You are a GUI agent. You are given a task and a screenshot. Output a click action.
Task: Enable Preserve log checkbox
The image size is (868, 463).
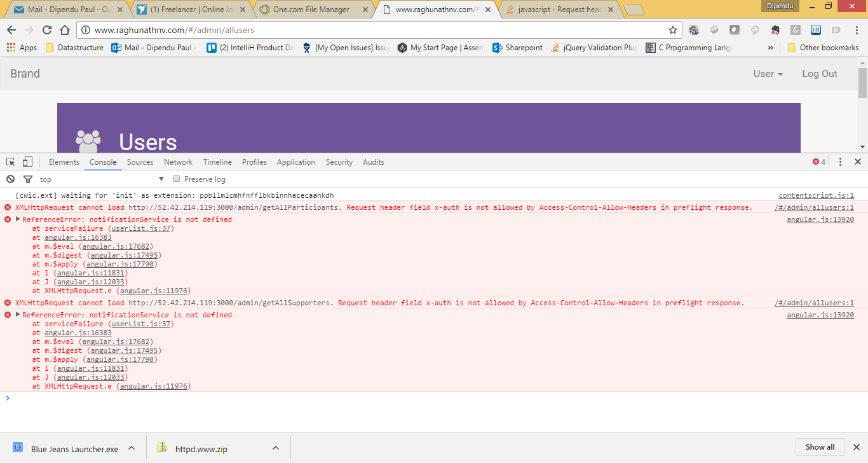tap(177, 179)
